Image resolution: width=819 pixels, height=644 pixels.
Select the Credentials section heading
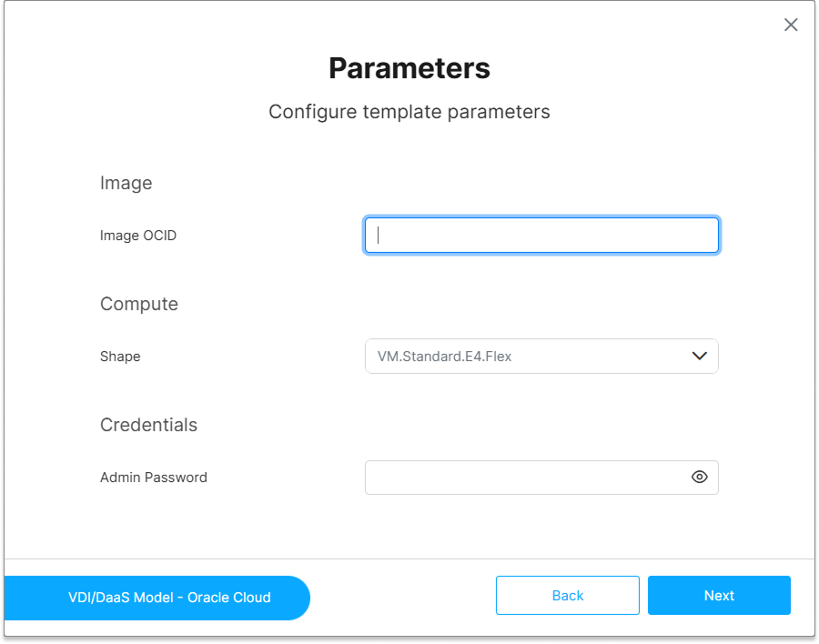149,425
